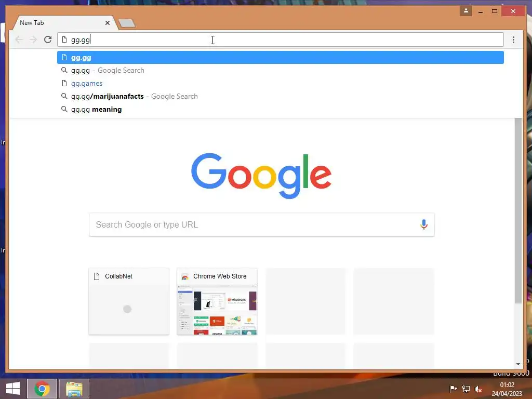Click the search icon beside 'gg.gg meaning'

[64, 109]
